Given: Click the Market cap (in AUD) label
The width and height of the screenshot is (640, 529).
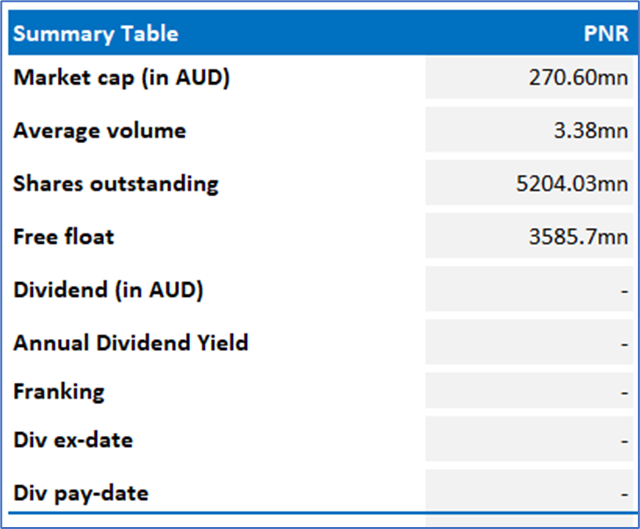Looking at the screenshot, I should (x=121, y=78).
